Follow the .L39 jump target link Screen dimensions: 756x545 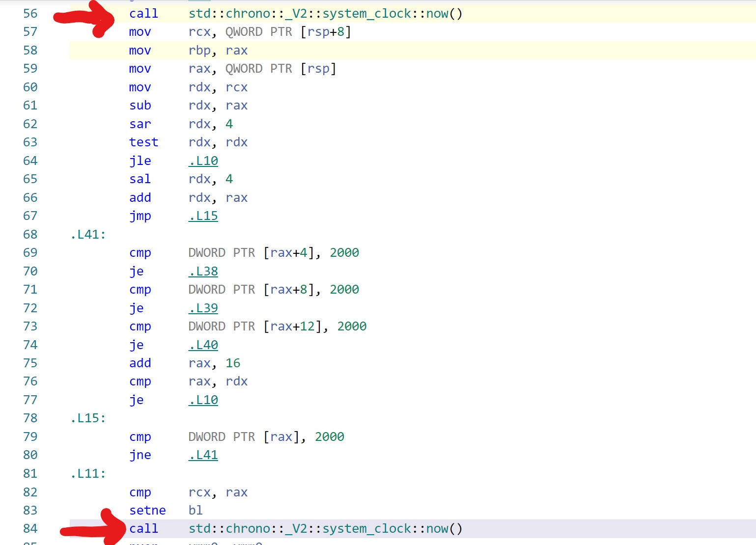(x=203, y=308)
